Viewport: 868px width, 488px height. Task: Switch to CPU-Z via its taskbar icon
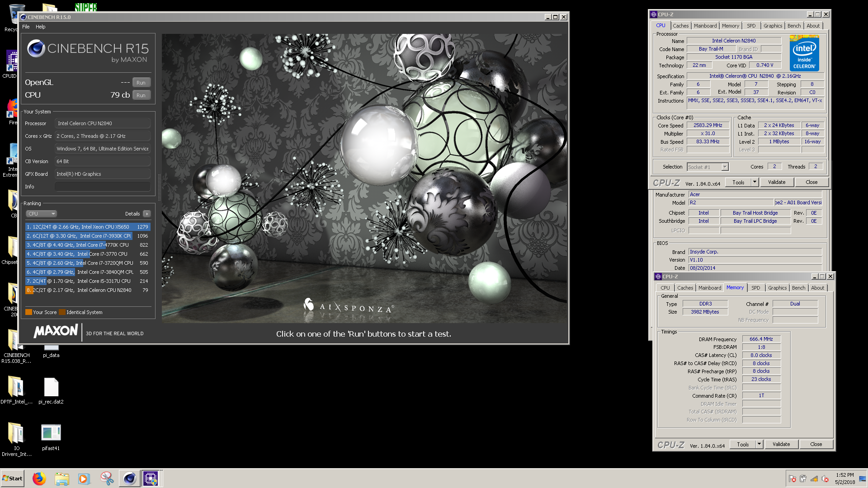pyautogui.click(x=151, y=479)
